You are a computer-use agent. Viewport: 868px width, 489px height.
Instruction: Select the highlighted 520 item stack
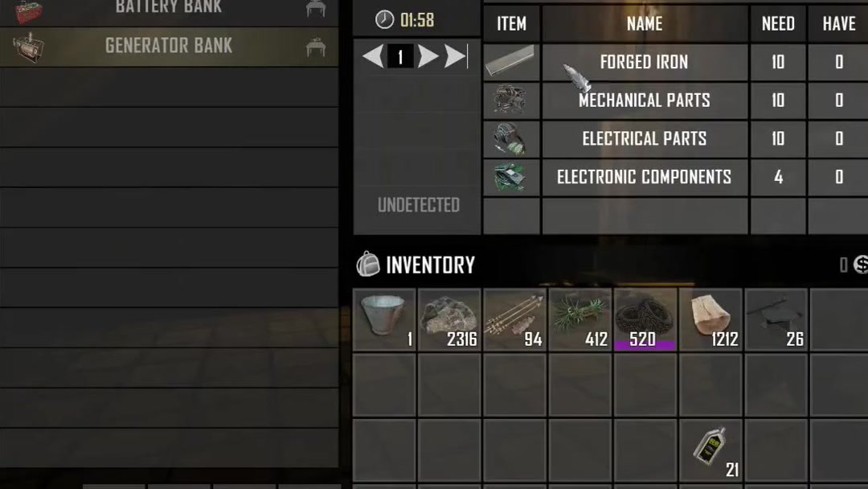(x=645, y=319)
